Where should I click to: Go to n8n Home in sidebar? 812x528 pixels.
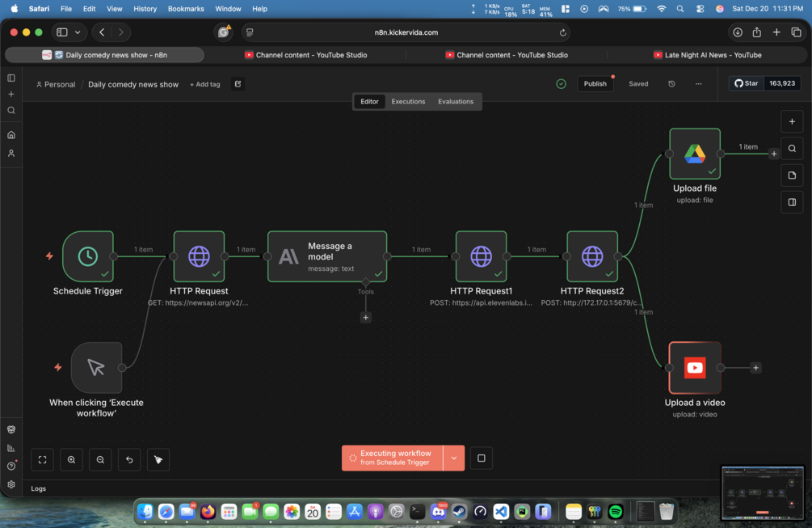click(x=11, y=135)
